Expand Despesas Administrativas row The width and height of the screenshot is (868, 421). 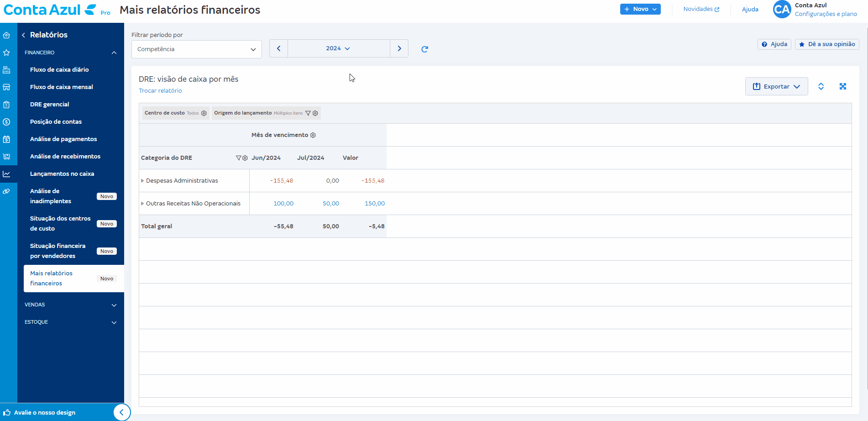(142, 181)
